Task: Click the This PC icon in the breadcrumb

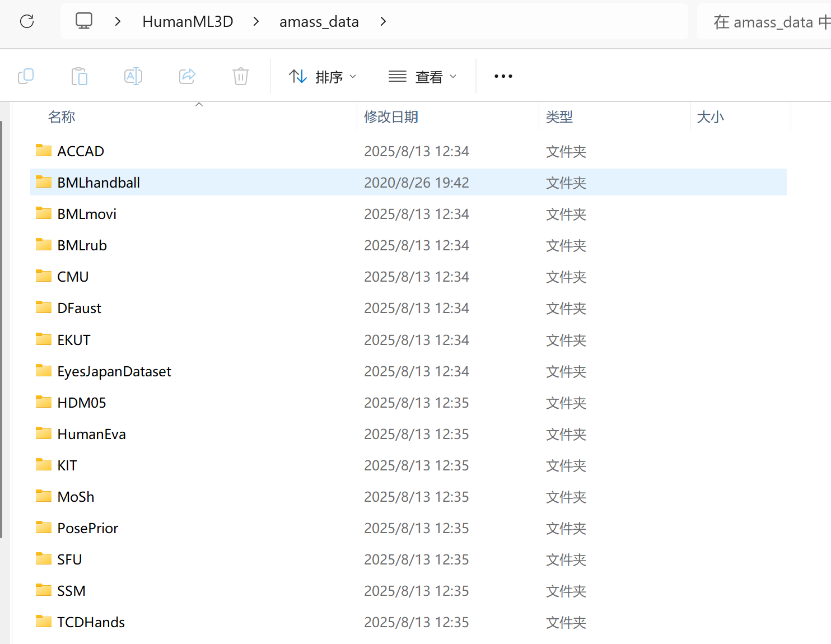Action: 84,21
